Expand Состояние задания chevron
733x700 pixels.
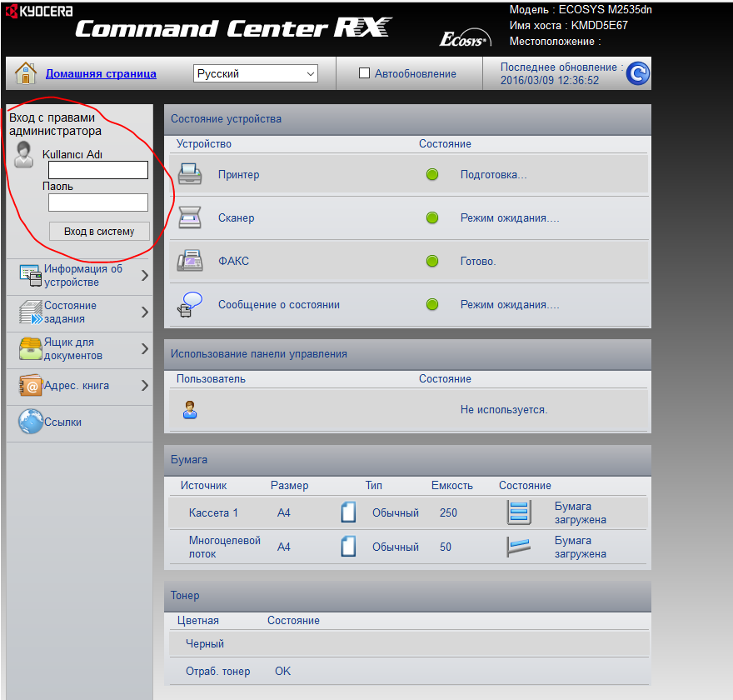[145, 312]
